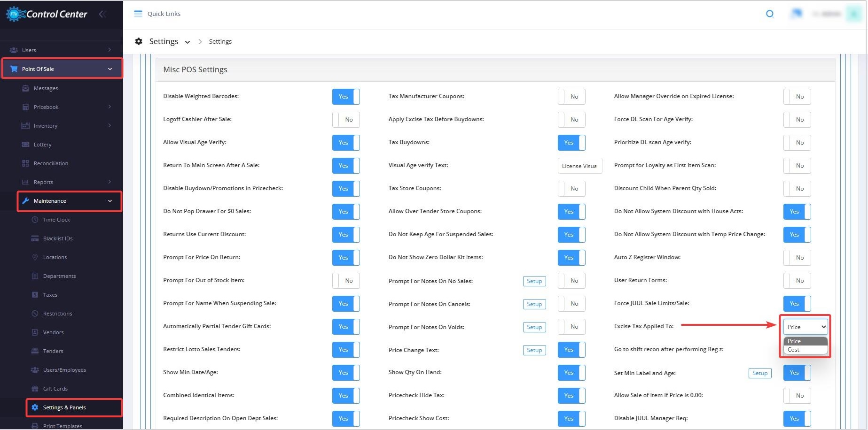This screenshot has width=868, height=430.
Task: Click the notifications icon in top bar
Action: click(x=797, y=14)
